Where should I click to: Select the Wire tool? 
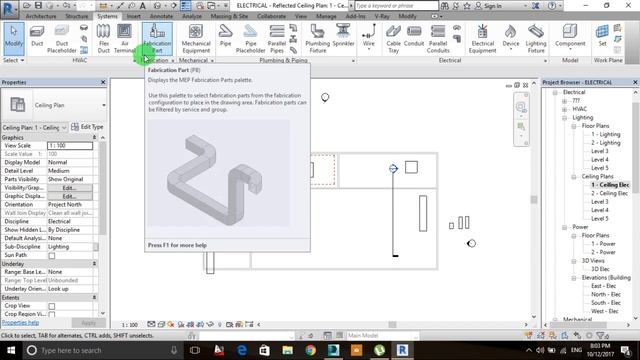[x=369, y=37]
